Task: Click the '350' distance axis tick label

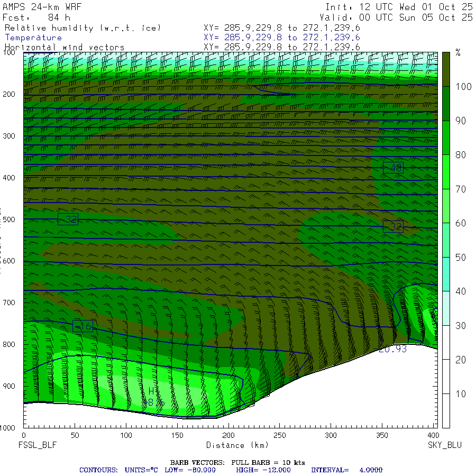Action: [x=382, y=435]
